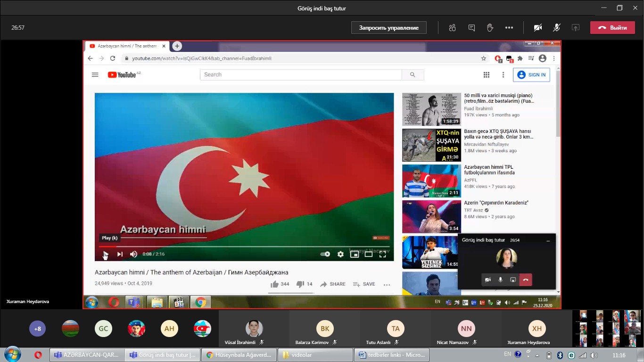
Task: Toggle the camera in Teams toolbar
Action: [x=538, y=28]
